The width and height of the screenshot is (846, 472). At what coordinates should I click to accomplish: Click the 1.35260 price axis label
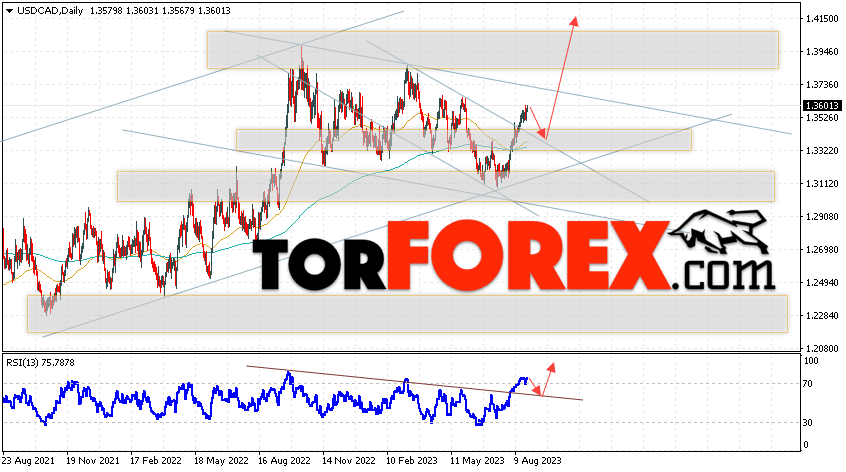click(x=822, y=118)
